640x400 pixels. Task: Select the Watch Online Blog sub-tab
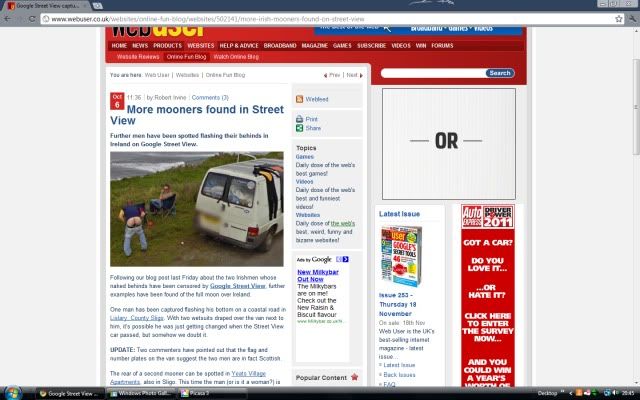236,57
